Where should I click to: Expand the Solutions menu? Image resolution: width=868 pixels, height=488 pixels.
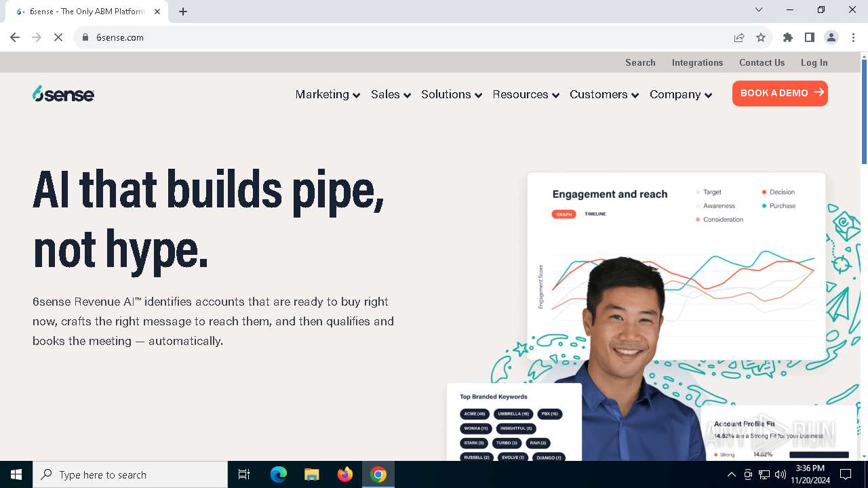click(x=452, y=94)
